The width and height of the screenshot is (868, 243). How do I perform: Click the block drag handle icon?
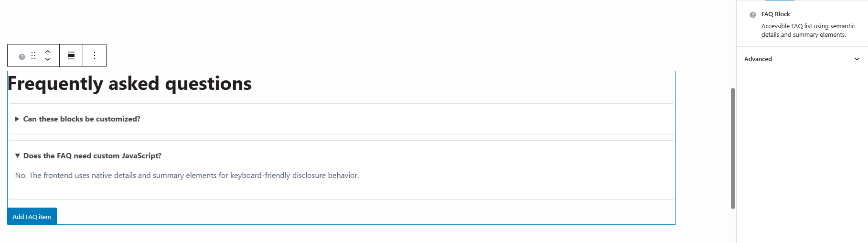(33, 55)
